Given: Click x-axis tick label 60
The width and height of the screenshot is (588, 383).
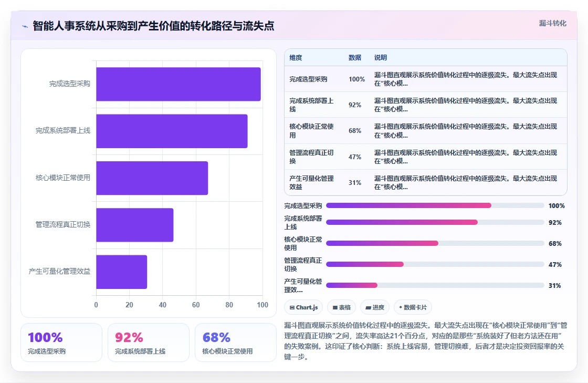Looking at the screenshot, I should (x=196, y=305).
